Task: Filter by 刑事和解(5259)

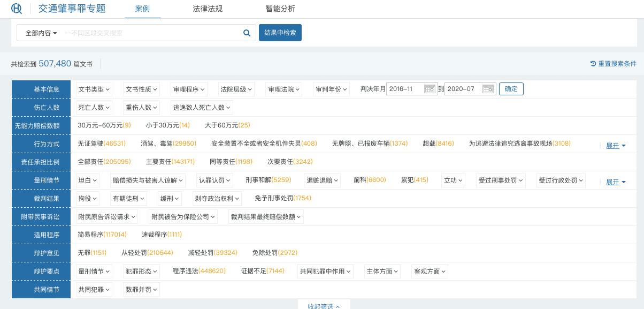Action: click(x=269, y=180)
